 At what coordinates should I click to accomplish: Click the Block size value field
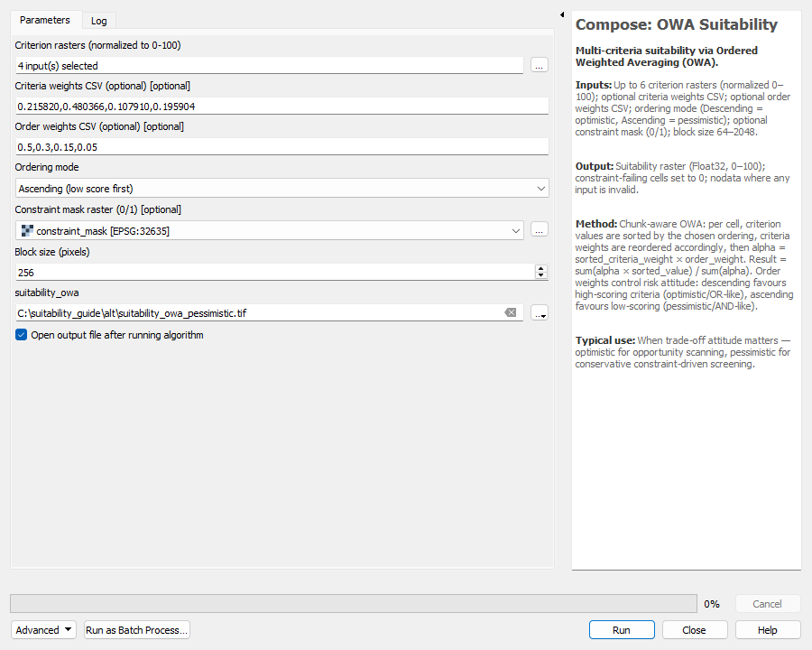click(274, 272)
